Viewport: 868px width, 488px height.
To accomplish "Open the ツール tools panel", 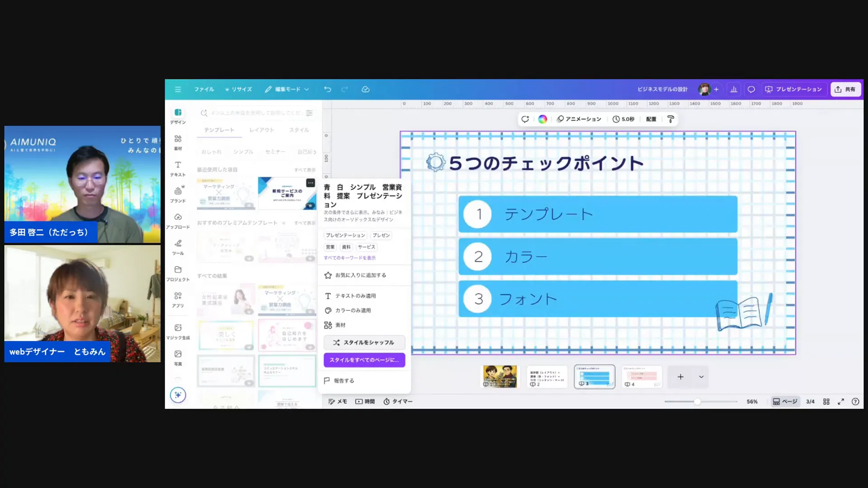I will (178, 248).
